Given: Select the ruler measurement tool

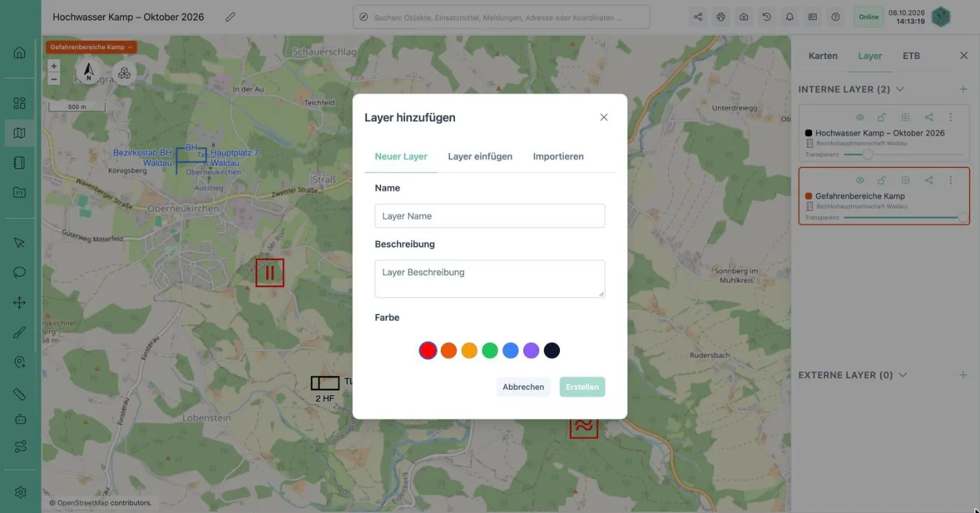Looking at the screenshot, I should pyautogui.click(x=19, y=394).
